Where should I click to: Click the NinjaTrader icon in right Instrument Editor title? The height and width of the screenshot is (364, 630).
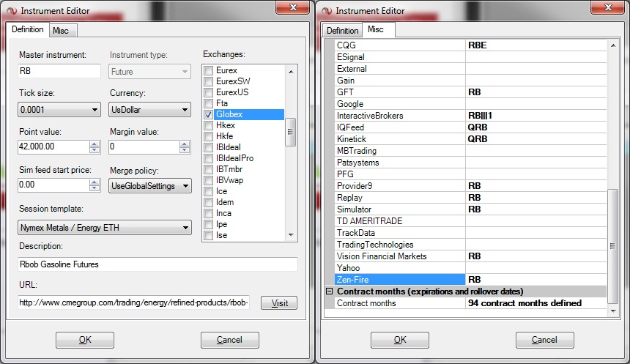point(327,11)
